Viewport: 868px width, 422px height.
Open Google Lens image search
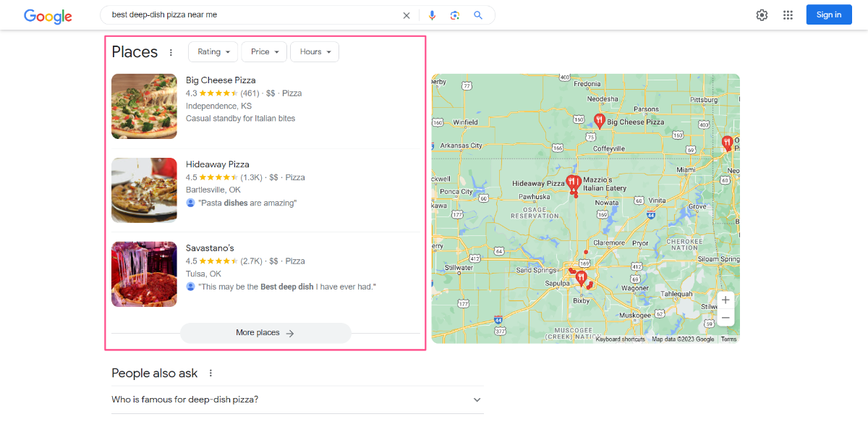click(x=455, y=15)
